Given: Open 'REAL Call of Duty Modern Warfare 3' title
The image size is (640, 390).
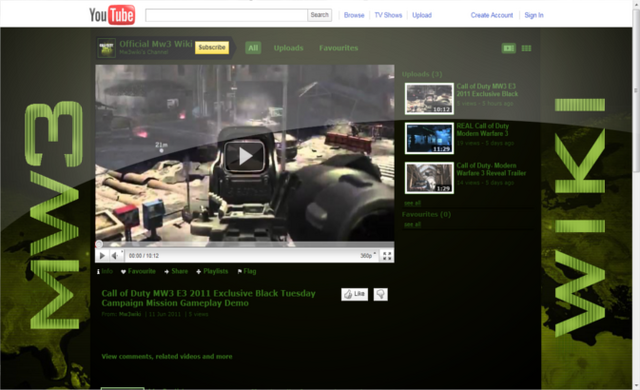Looking at the screenshot, I should pos(482,130).
